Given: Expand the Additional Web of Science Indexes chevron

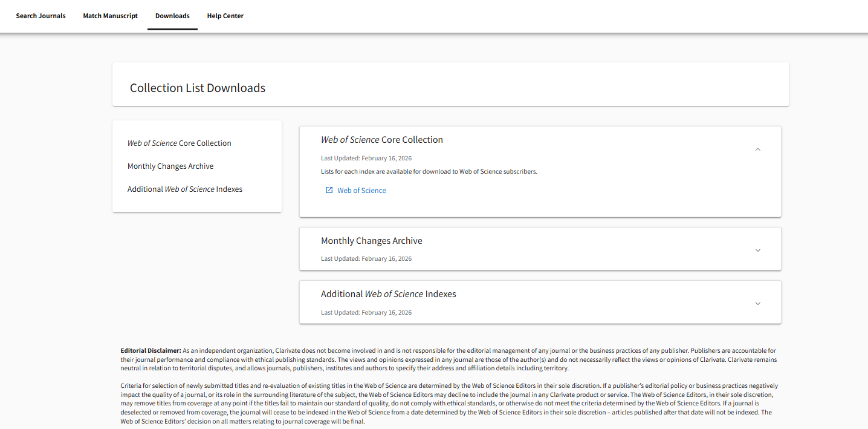Looking at the screenshot, I should click(758, 303).
